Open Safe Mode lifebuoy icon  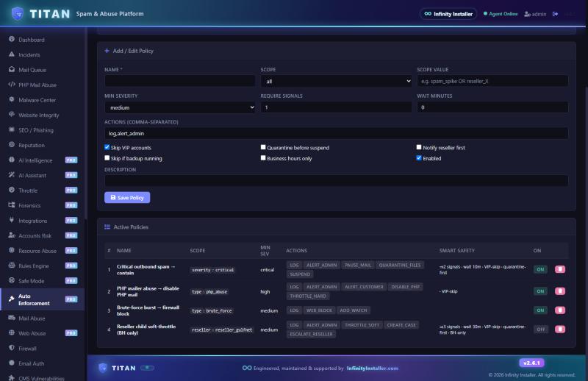12,280
